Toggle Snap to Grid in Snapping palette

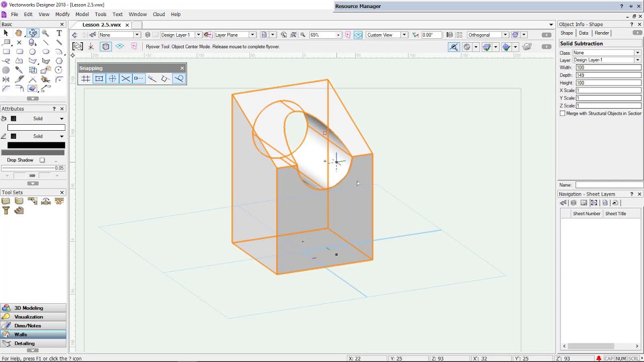tap(86, 78)
